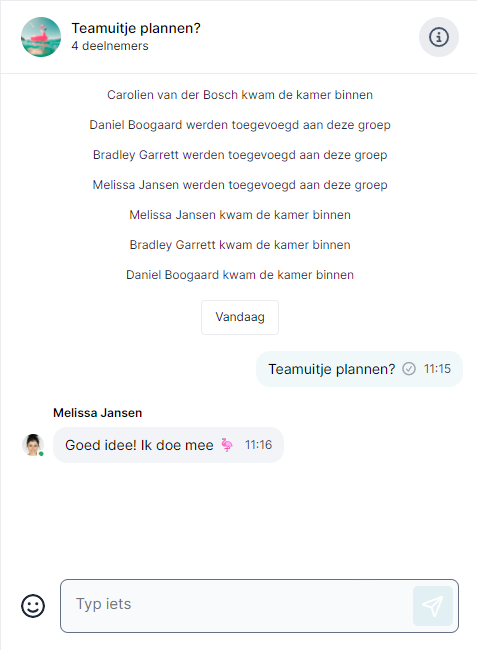Click Melissa Jansen's profile photo
477x650 pixels.
coord(33,445)
